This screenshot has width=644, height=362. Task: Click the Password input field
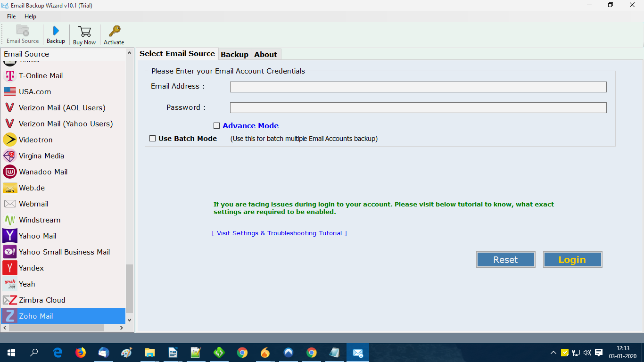point(418,107)
